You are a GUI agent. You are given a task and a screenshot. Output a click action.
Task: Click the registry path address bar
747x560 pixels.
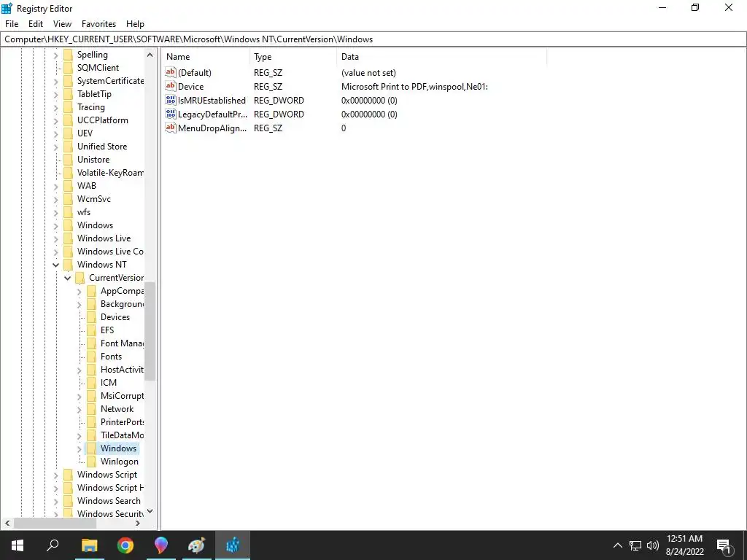click(x=373, y=39)
